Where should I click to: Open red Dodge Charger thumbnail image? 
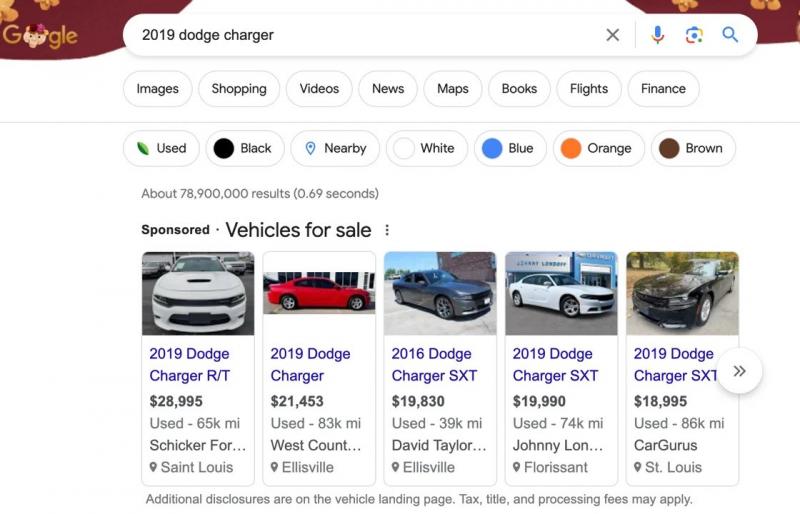319,293
